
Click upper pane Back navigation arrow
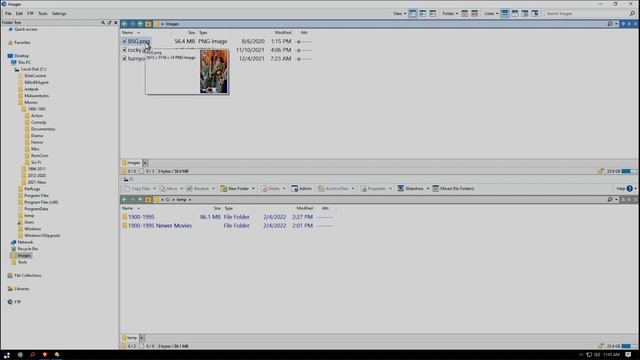[124, 24]
